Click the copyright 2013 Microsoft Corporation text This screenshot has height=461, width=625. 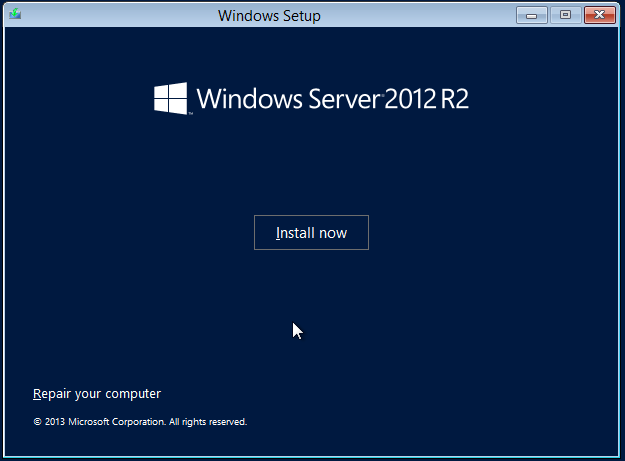(x=140, y=422)
